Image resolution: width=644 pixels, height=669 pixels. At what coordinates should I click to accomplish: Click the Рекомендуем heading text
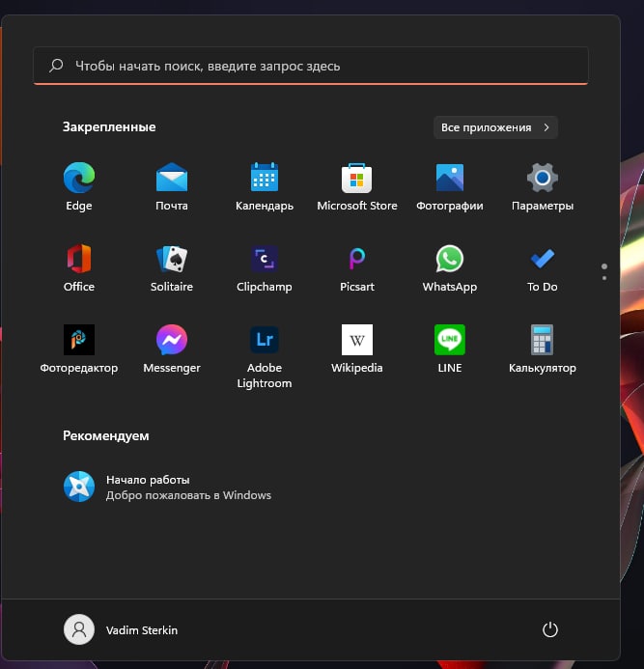tap(106, 435)
